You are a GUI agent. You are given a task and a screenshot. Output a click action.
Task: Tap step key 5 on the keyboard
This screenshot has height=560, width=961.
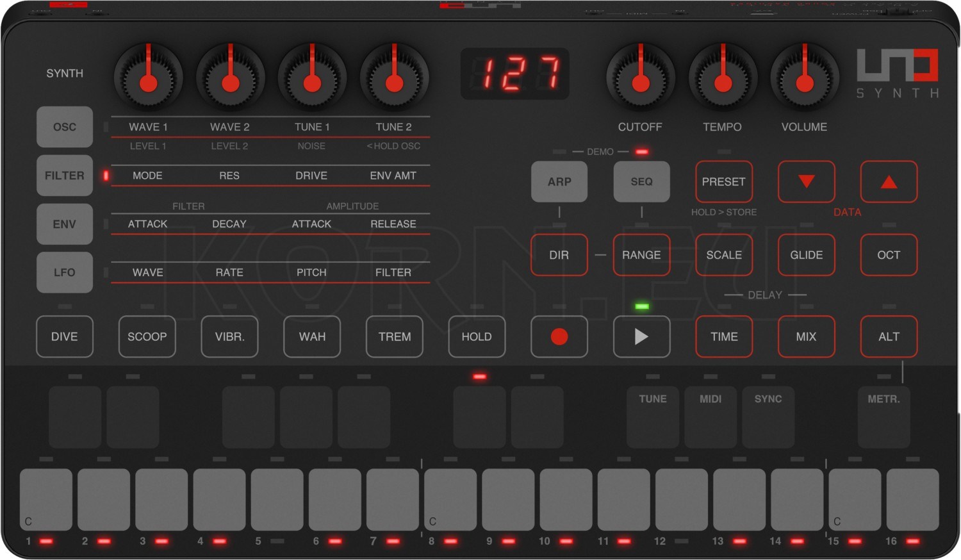pyautogui.click(x=277, y=500)
